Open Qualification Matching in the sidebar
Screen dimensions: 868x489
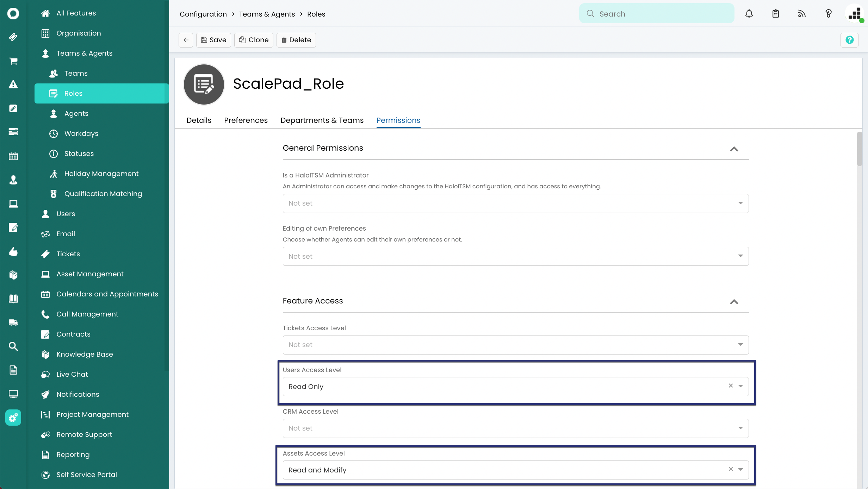(x=101, y=194)
